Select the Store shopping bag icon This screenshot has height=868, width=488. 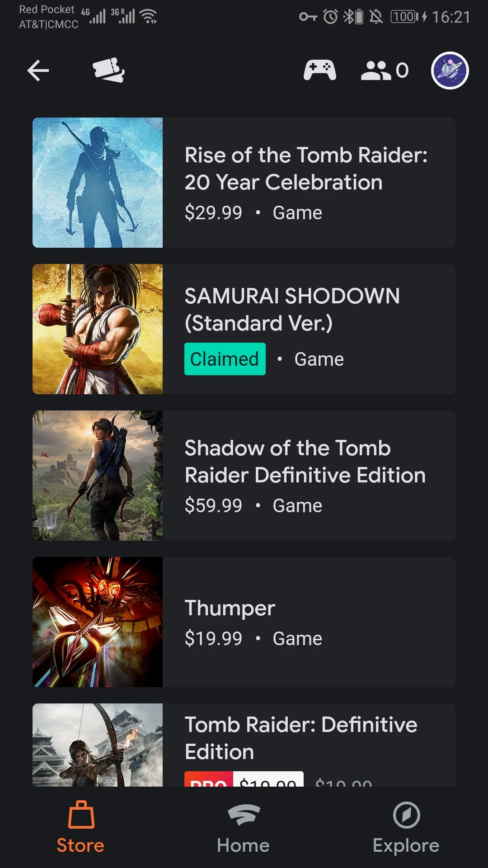pyautogui.click(x=81, y=815)
